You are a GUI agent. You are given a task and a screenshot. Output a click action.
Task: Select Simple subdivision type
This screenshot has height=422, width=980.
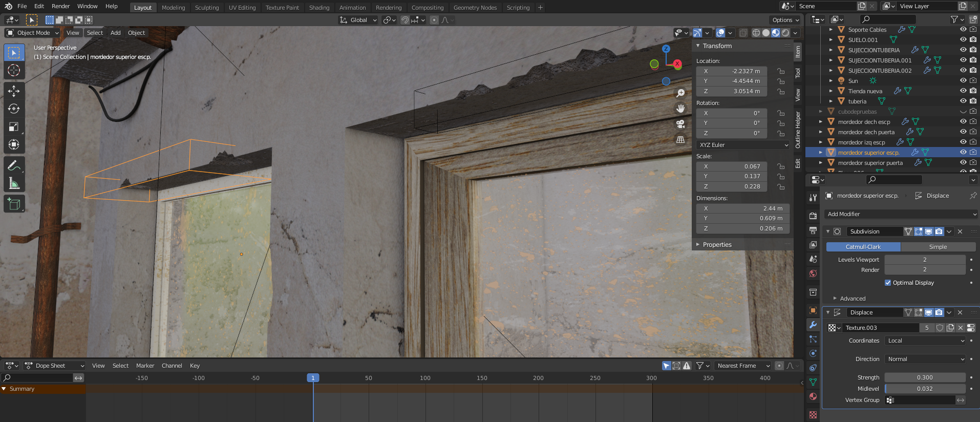pyautogui.click(x=938, y=247)
